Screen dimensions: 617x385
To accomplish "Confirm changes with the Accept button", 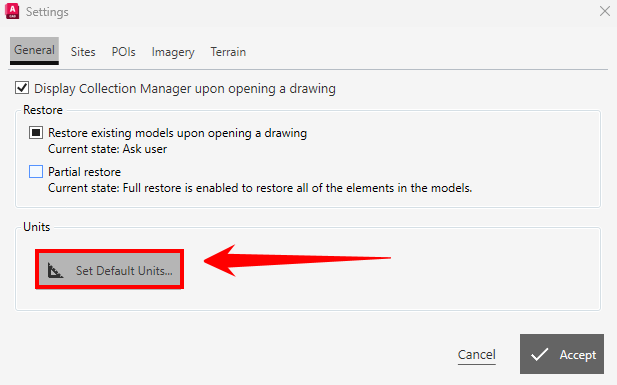I will tap(562, 354).
